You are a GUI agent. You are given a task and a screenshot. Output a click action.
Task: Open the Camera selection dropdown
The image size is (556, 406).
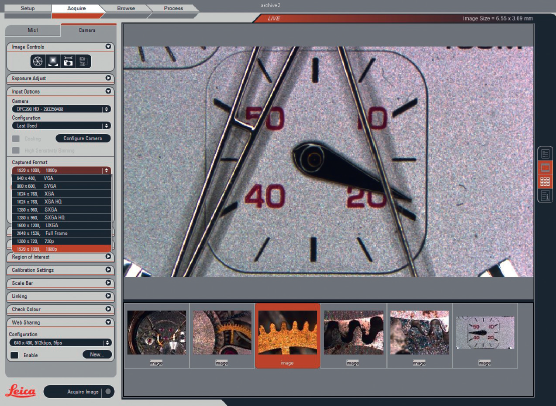pos(61,109)
